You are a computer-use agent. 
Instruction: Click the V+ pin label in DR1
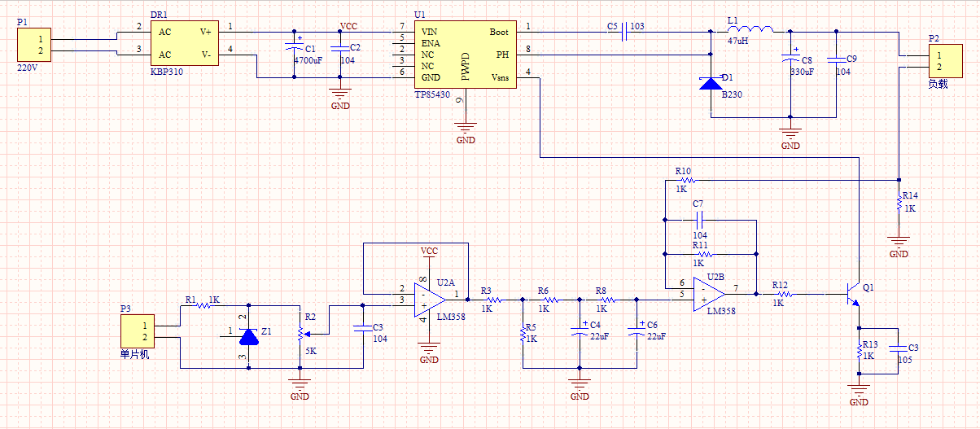[x=206, y=32]
